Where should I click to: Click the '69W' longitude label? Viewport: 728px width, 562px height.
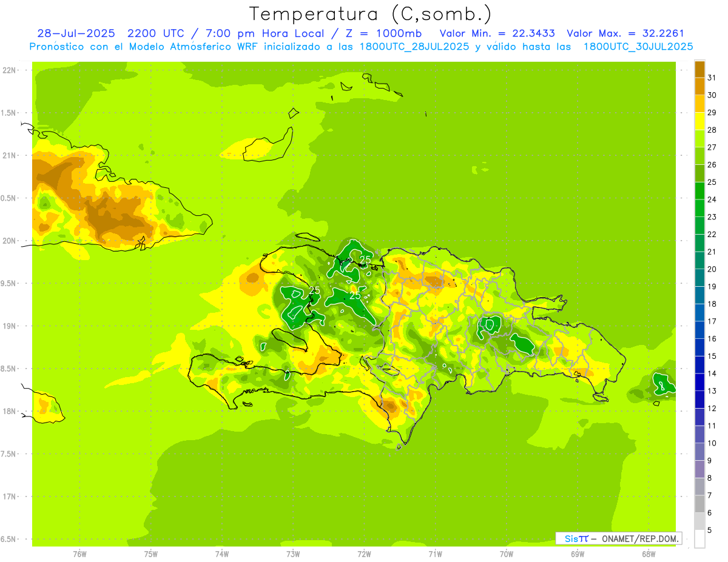click(x=578, y=554)
